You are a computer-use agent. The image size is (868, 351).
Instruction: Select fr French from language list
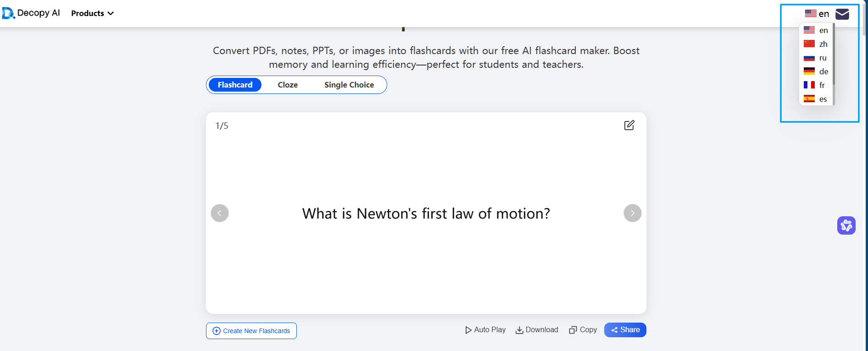815,85
